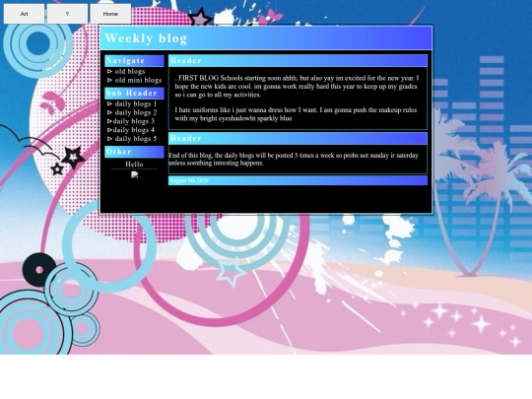Click the arrow bullet beside daily blogs 1

click(x=109, y=104)
